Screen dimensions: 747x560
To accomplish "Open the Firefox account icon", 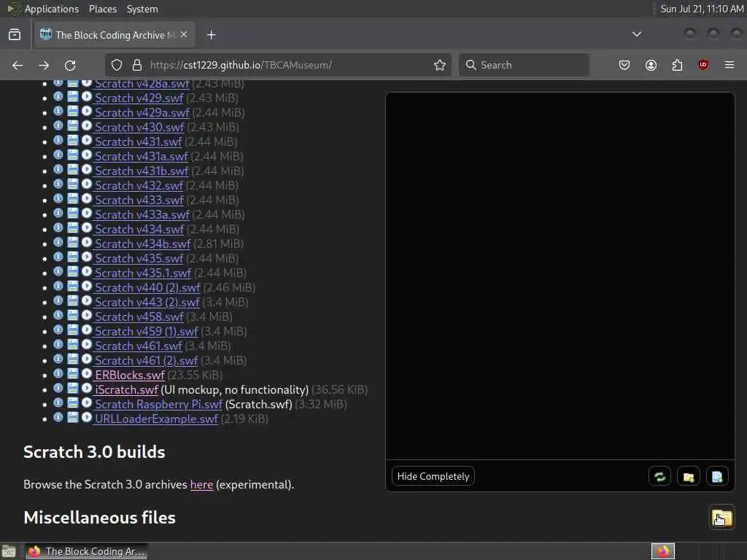I will (x=651, y=65).
